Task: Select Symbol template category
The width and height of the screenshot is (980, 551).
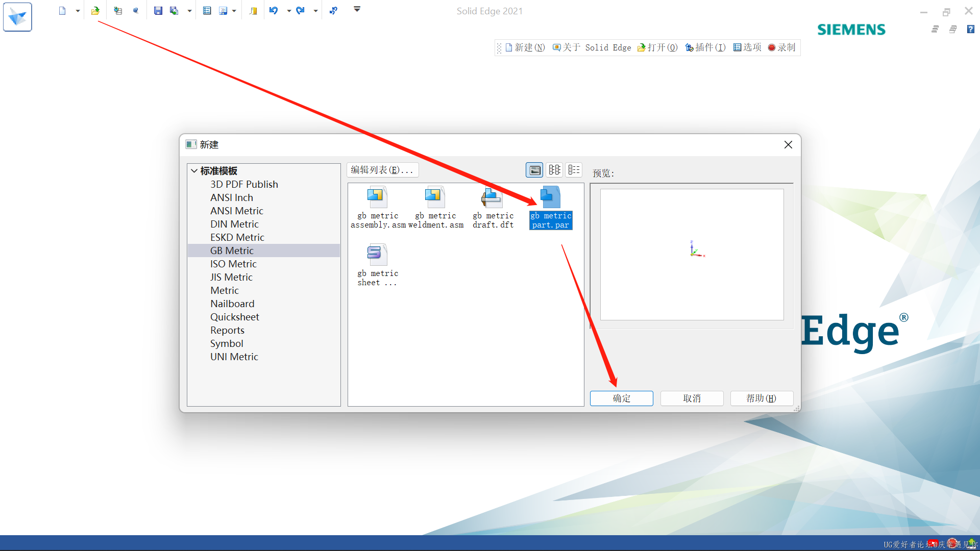Action: click(227, 343)
